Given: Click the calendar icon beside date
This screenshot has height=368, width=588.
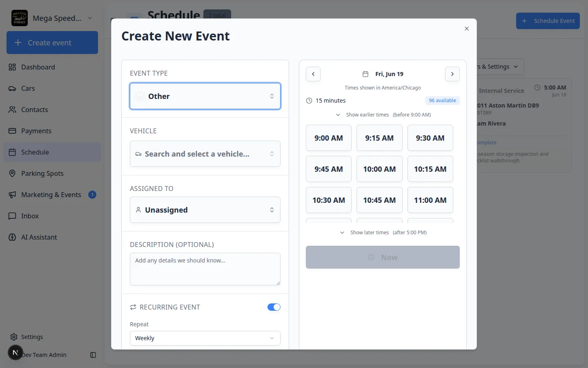Looking at the screenshot, I should click(x=365, y=74).
